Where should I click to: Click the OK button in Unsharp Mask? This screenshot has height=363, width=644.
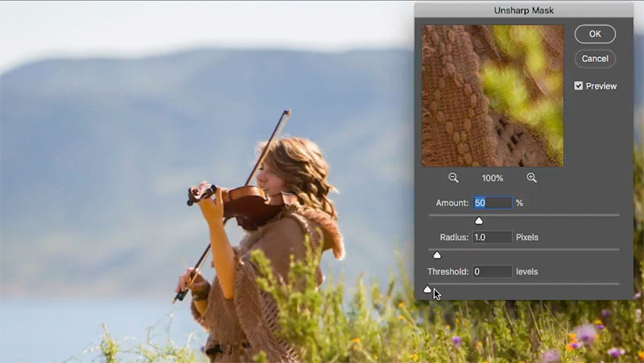pyautogui.click(x=595, y=34)
